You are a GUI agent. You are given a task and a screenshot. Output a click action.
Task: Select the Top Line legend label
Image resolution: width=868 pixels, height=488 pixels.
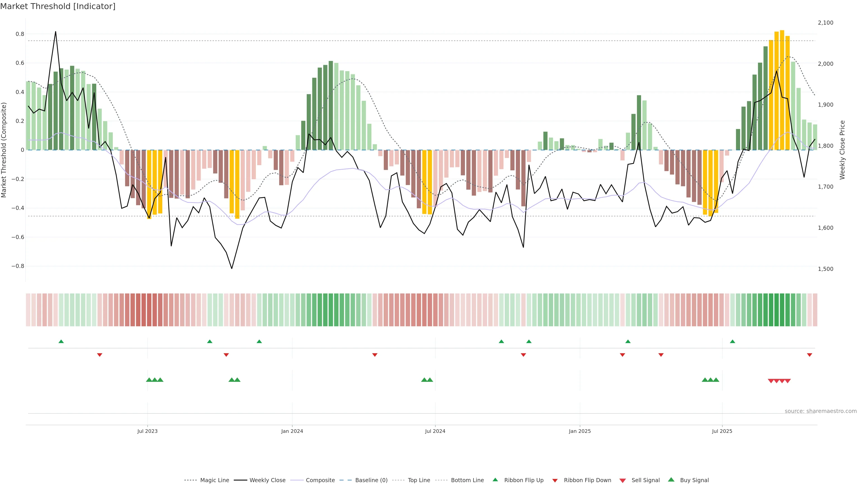419,480
